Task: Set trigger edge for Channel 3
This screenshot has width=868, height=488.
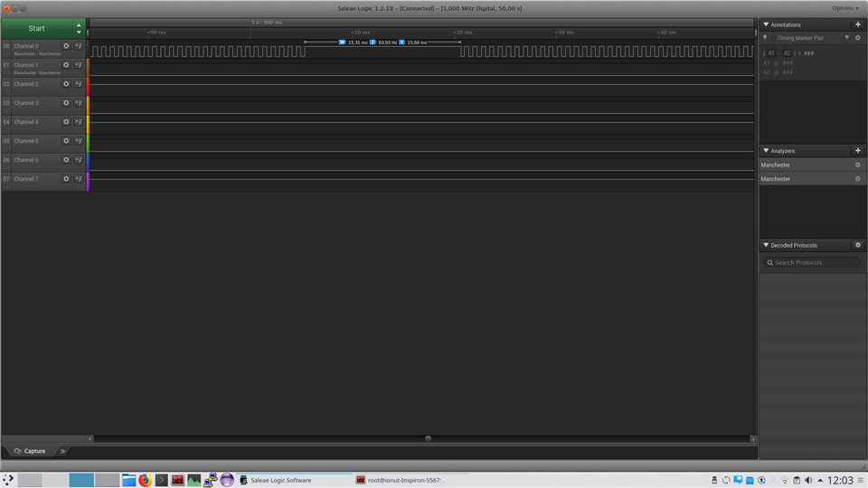Action: 79,103
